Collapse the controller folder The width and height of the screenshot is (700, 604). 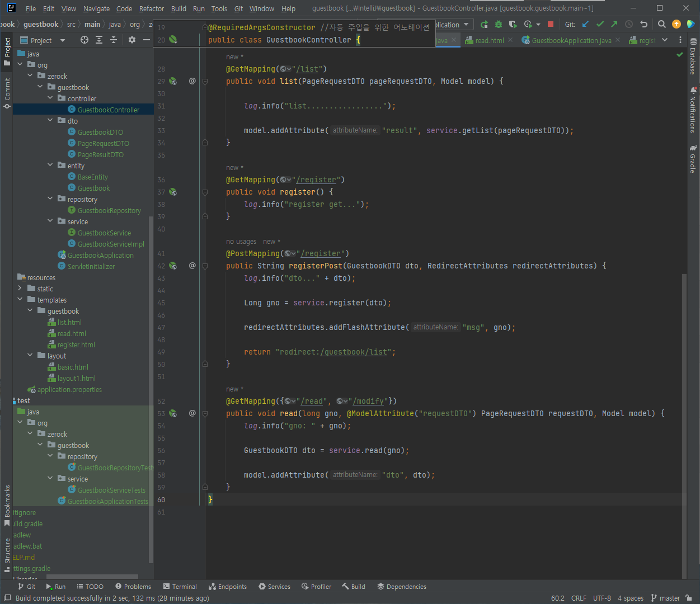[50, 98]
